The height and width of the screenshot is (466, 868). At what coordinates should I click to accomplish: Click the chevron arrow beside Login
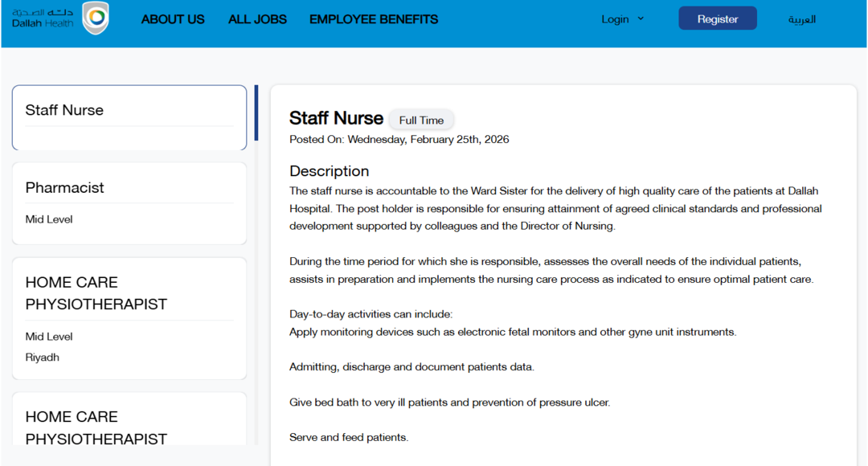641,18
